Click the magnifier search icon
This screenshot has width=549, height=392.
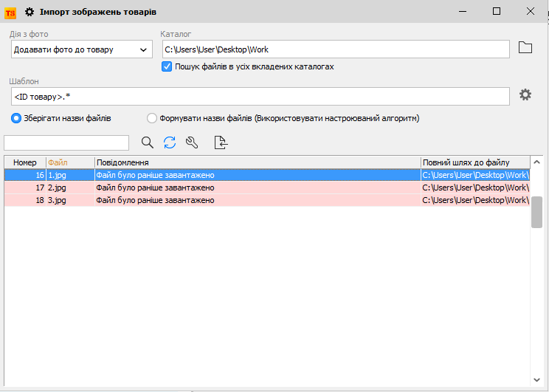[148, 142]
